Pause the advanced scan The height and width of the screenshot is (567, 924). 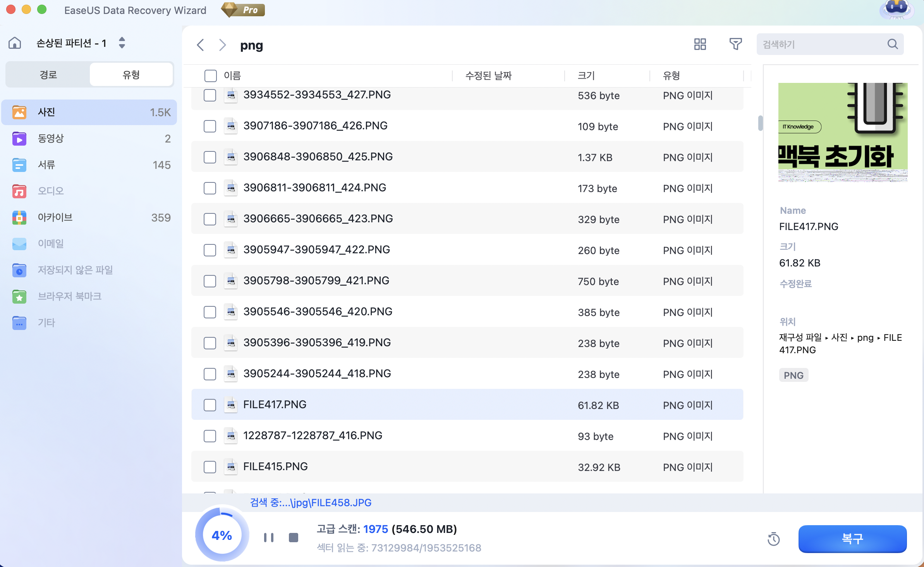[x=268, y=538]
